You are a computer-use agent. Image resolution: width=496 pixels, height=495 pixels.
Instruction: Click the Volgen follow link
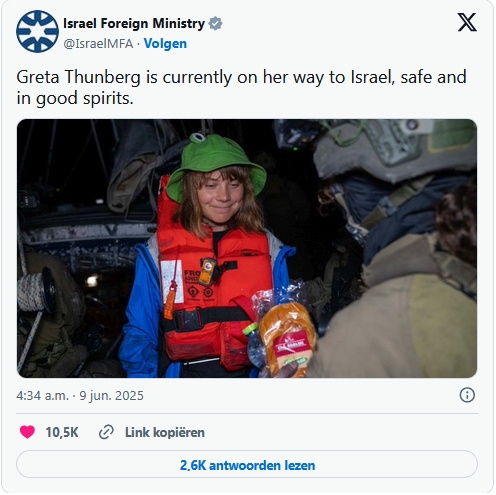click(165, 44)
